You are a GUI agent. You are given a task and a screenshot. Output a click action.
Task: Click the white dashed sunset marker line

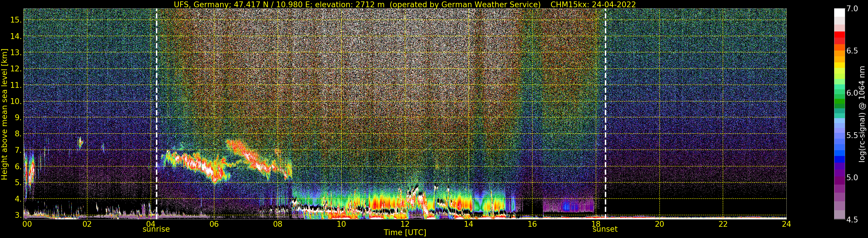(x=605, y=114)
